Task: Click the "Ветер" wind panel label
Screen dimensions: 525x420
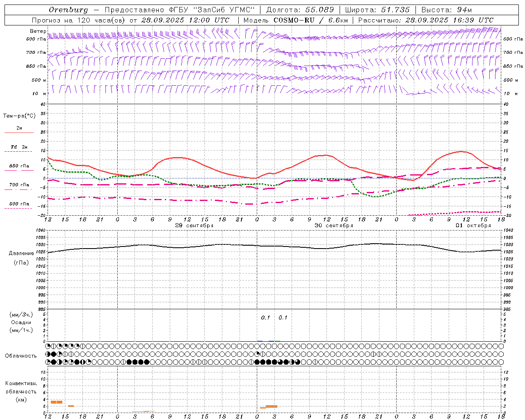Action: (x=38, y=31)
